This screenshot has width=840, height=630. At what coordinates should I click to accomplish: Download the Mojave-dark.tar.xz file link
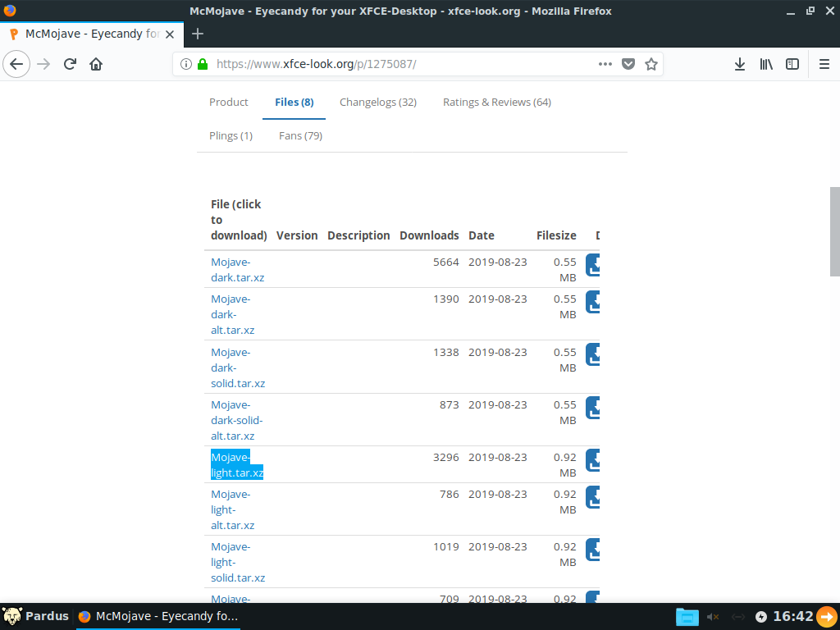point(237,270)
